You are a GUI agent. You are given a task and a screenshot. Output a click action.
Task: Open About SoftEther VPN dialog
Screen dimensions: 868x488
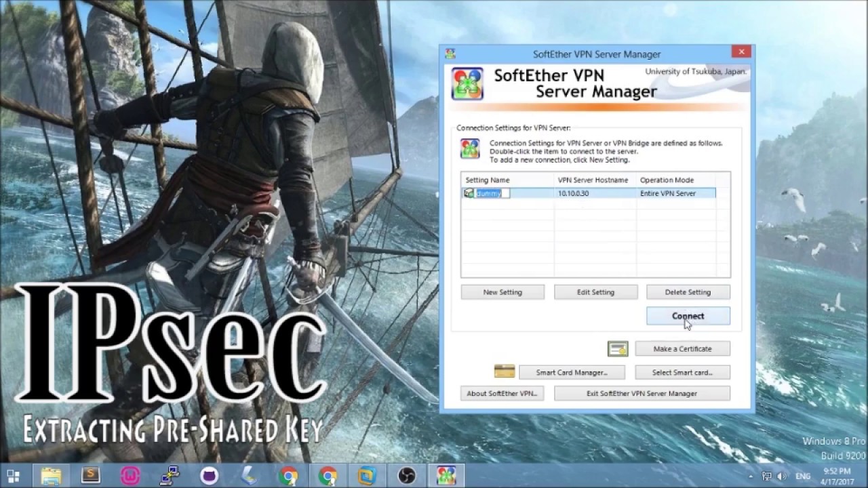pyautogui.click(x=502, y=393)
